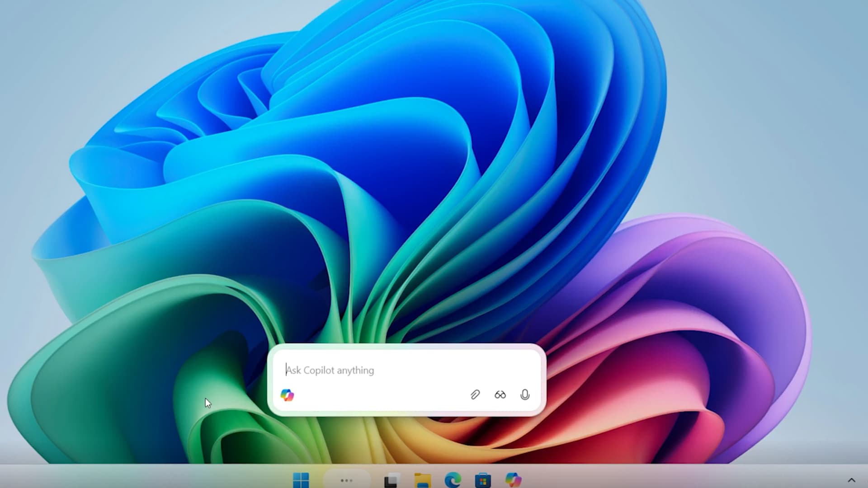This screenshot has height=488, width=868.
Task: Click the Copilot app icon on the taskbar
Action: (514, 479)
